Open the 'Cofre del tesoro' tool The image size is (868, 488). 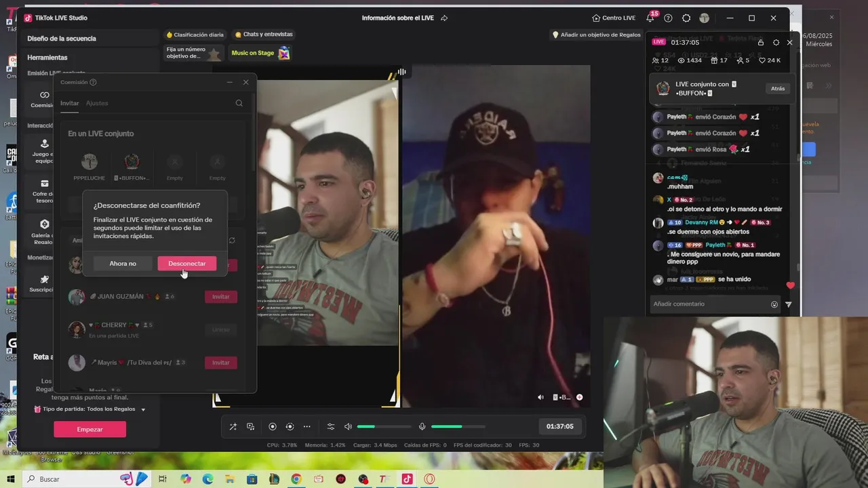[42, 191]
